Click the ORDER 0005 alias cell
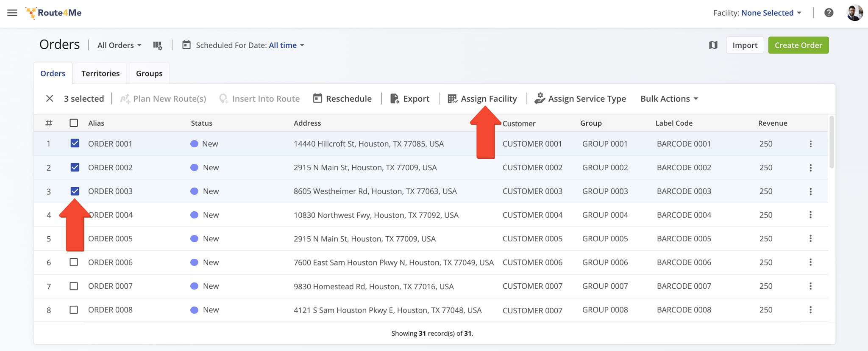Viewport: 868px width, 351px height. pos(110,239)
